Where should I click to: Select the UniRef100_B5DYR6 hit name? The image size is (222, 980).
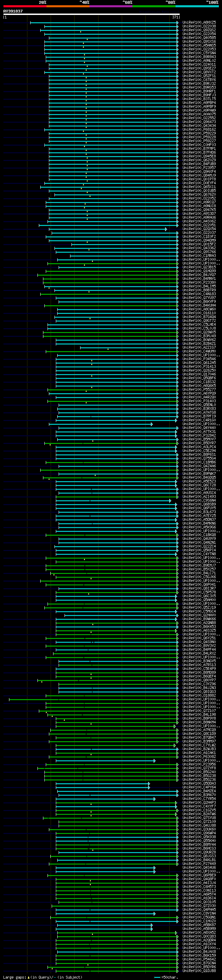pyautogui.click(x=199, y=967)
